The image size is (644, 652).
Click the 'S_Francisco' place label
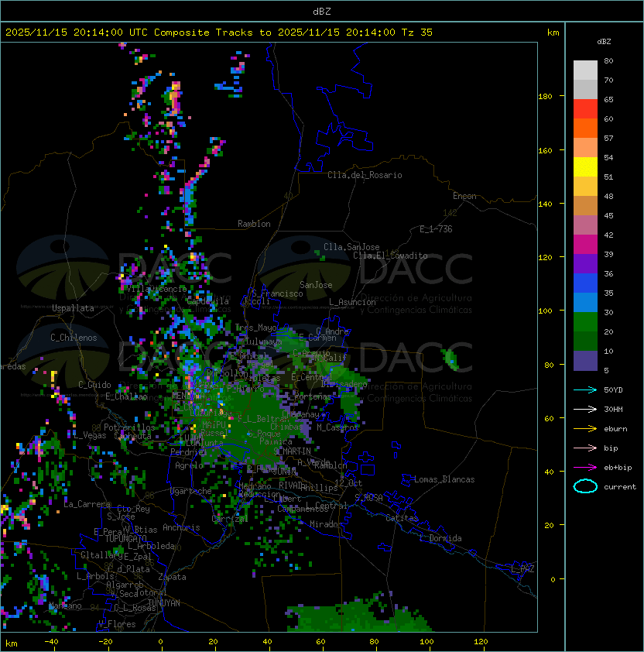(x=277, y=293)
